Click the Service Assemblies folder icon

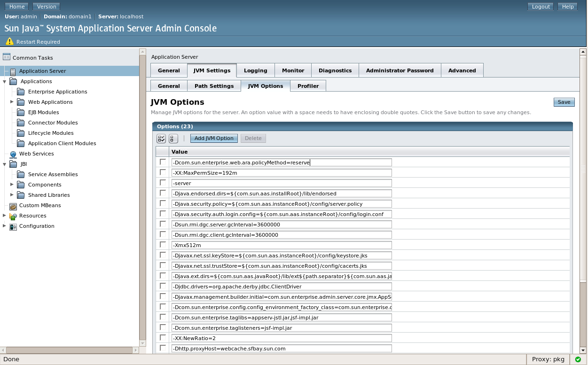pyautogui.click(x=21, y=174)
